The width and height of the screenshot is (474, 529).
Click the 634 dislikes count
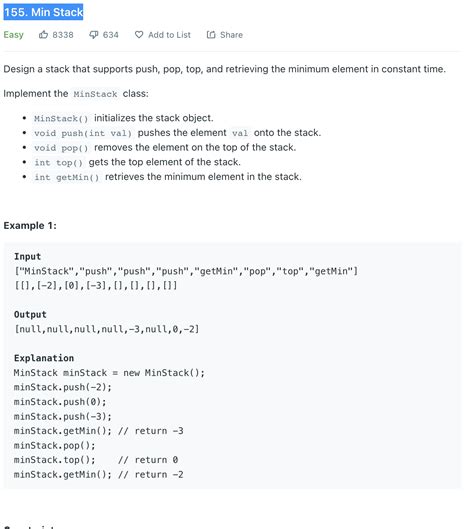pos(111,35)
